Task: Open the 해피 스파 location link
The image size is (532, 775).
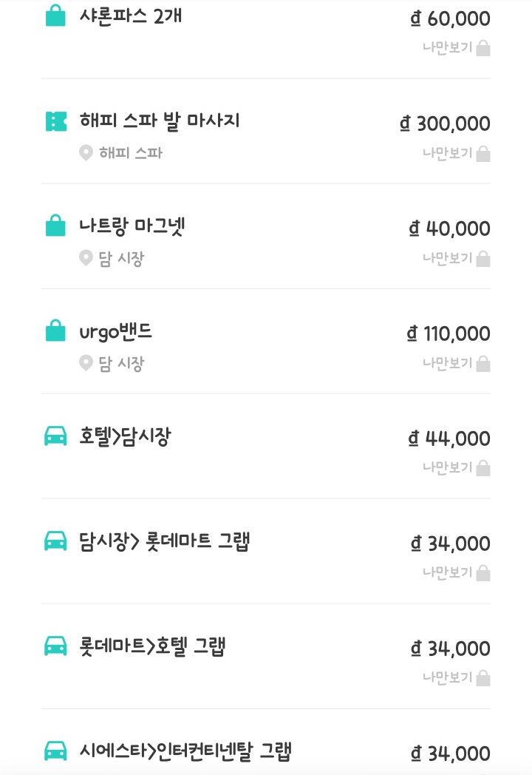Action: click(130, 154)
